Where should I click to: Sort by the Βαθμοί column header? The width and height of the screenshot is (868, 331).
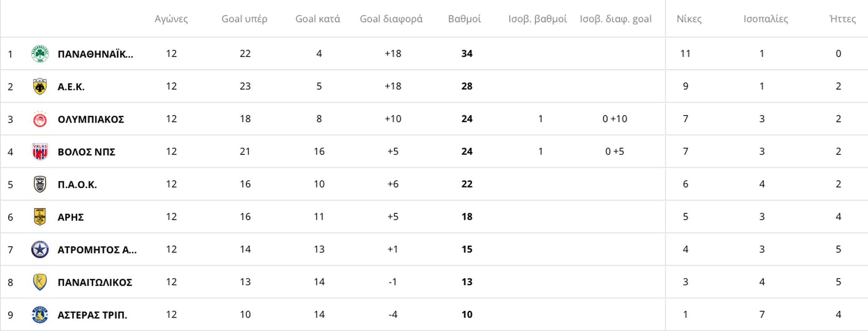pyautogui.click(x=464, y=19)
